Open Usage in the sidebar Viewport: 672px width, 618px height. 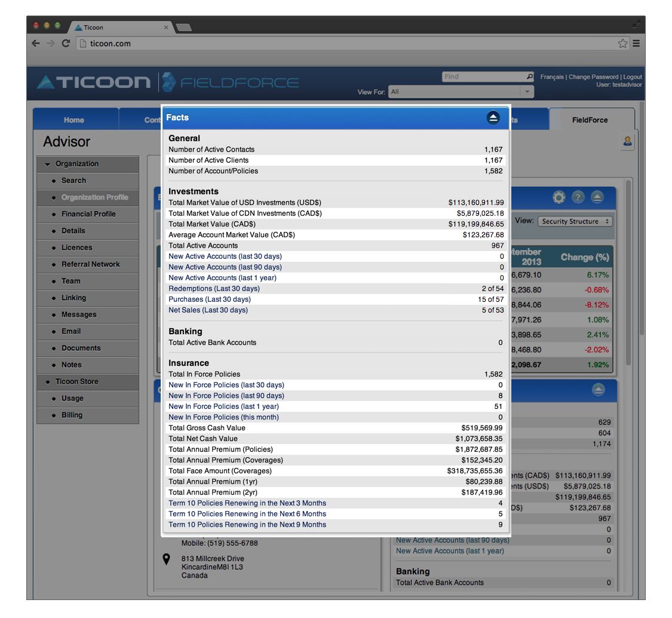pyautogui.click(x=88, y=398)
